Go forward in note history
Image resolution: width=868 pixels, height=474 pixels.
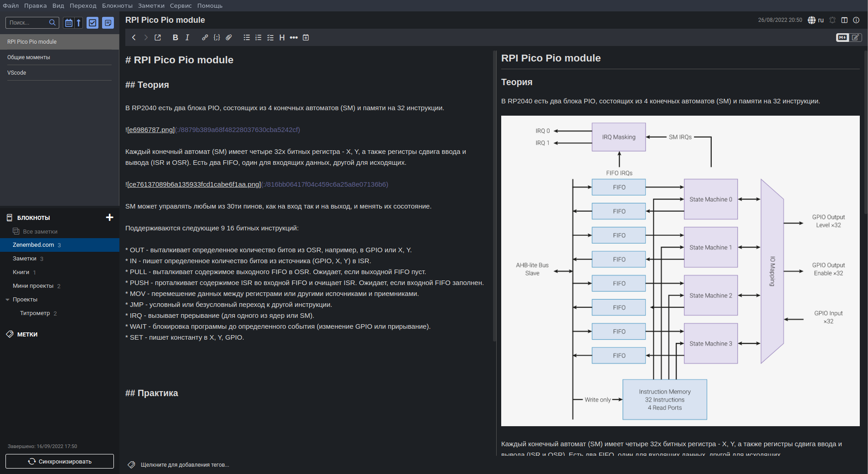tap(146, 38)
